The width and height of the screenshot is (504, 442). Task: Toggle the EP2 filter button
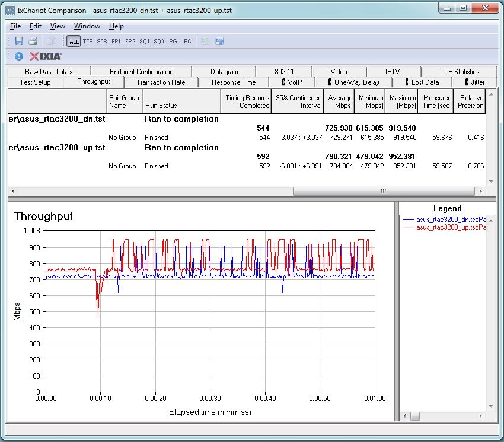130,41
